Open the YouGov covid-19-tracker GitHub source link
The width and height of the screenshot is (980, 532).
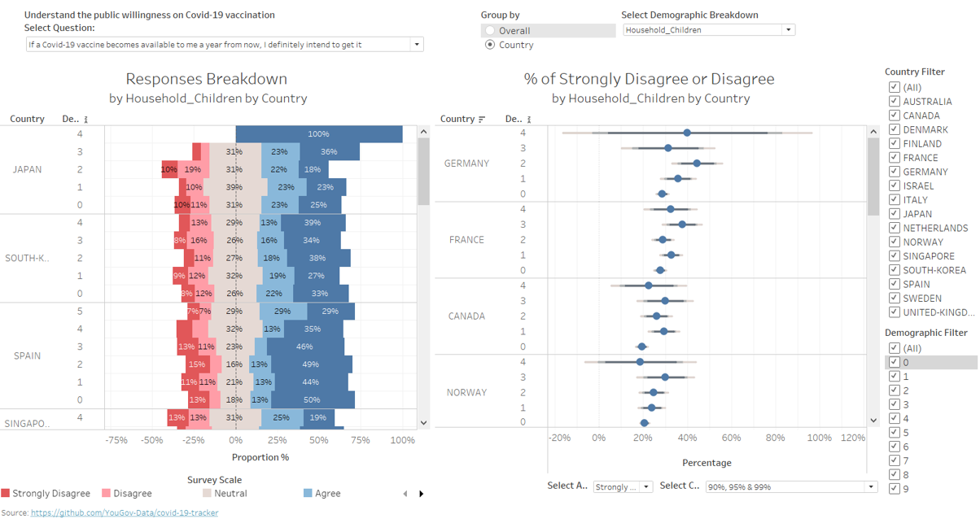point(124,513)
